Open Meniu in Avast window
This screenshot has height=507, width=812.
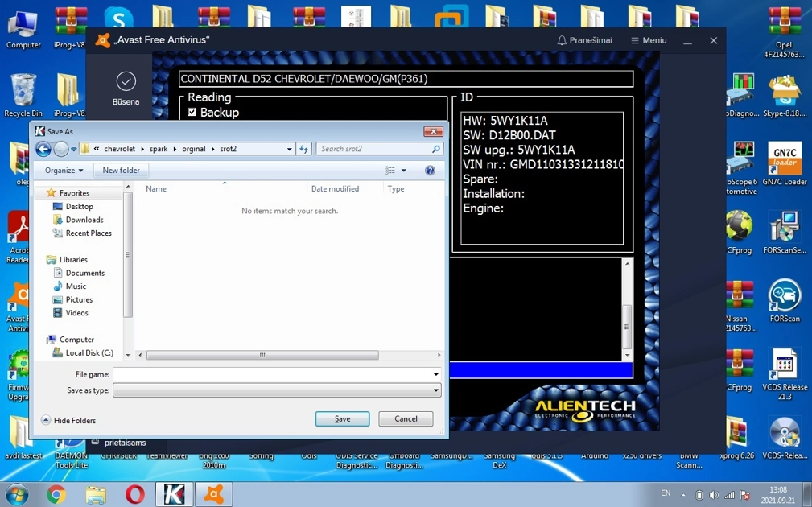[x=649, y=40]
